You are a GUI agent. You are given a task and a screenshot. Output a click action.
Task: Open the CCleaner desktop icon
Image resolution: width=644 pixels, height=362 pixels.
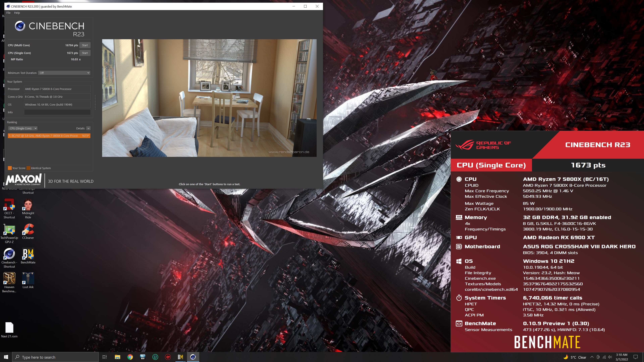[28, 231]
